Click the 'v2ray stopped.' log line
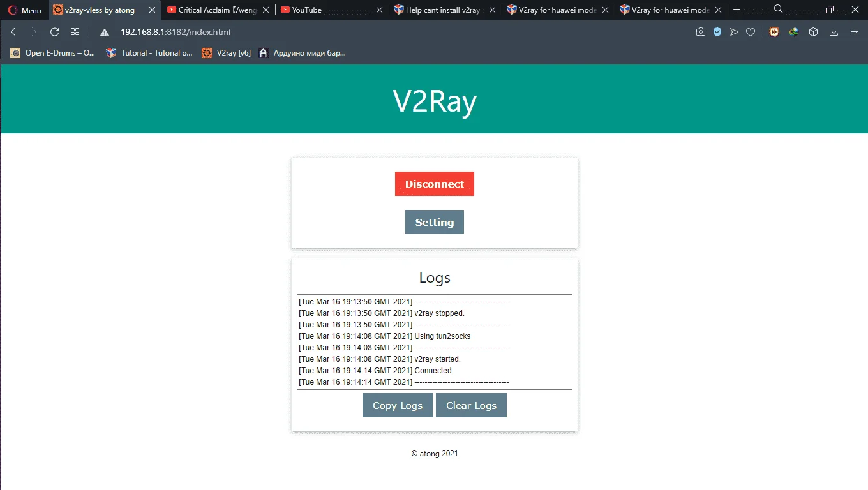The height and width of the screenshot is (490, 868). [x=382, y=313]
